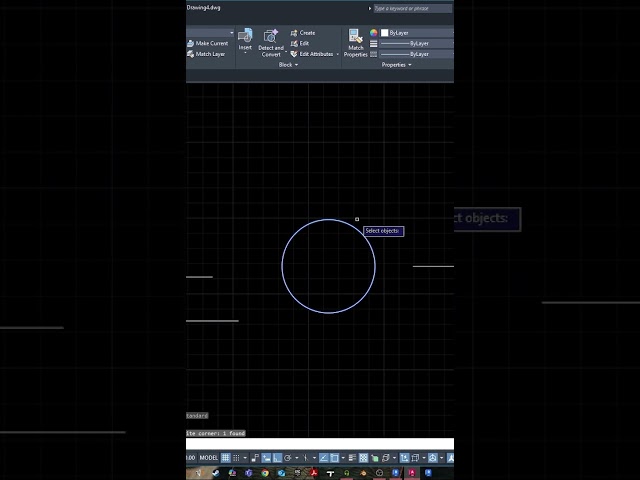Toggle selection cycling in status bar
This screenshot has width=640, height=480.
pyautogui.click(x=374, y=458)
